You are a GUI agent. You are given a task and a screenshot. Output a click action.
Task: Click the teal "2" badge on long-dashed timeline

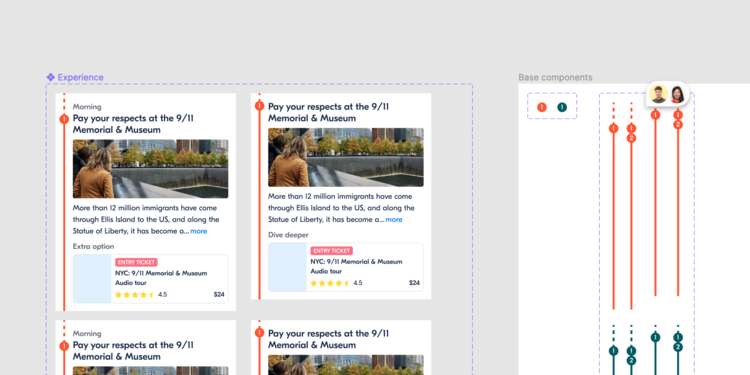(631, 361)
